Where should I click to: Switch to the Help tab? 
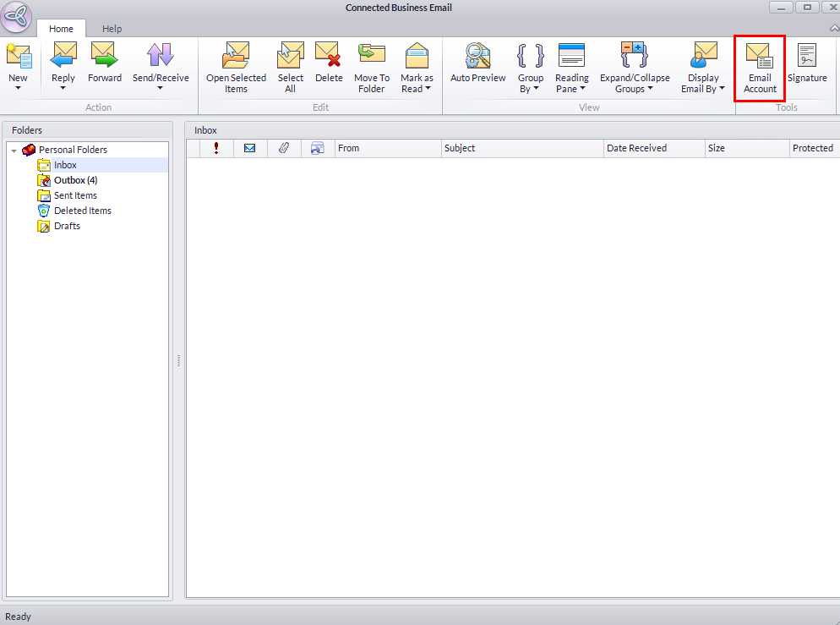[112, 29]
